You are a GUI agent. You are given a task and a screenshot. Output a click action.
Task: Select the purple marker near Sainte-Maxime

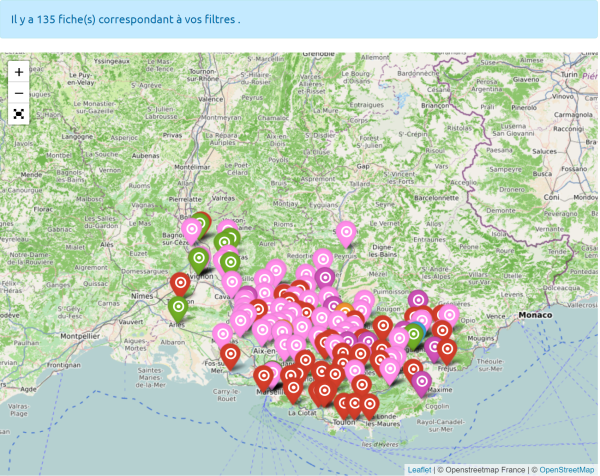point(422,381)
